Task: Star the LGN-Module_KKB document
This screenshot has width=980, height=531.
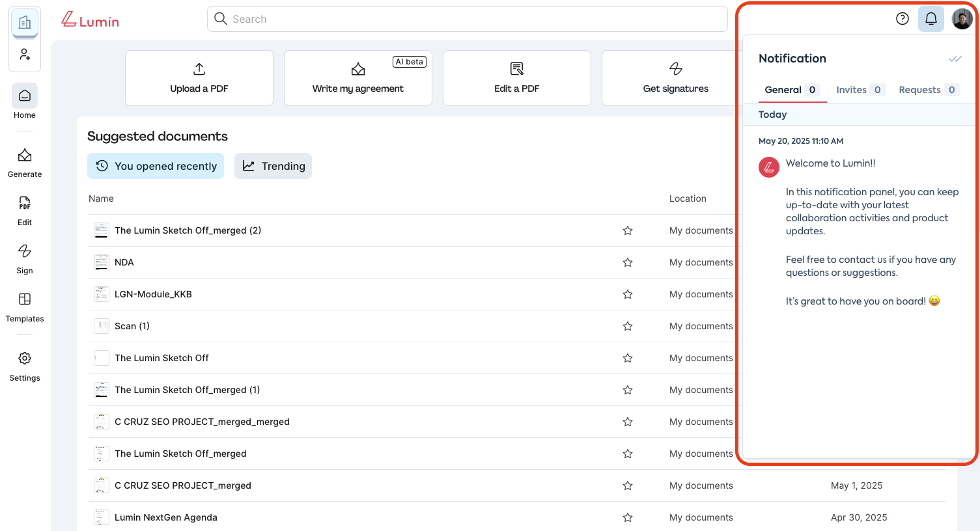Action: click(628, 294)
